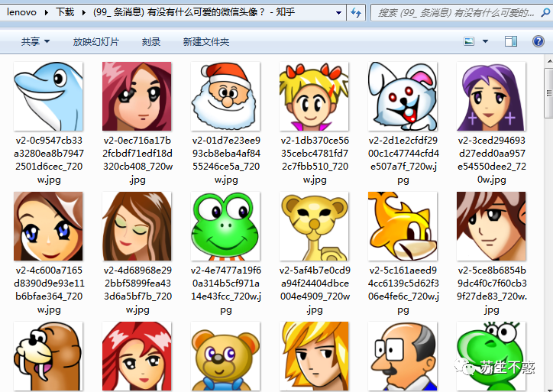Image resolution: width=553 pixels, height=392 pixels.
Task: Select the green frog avatar thumbnail
Action: (225, 226)
